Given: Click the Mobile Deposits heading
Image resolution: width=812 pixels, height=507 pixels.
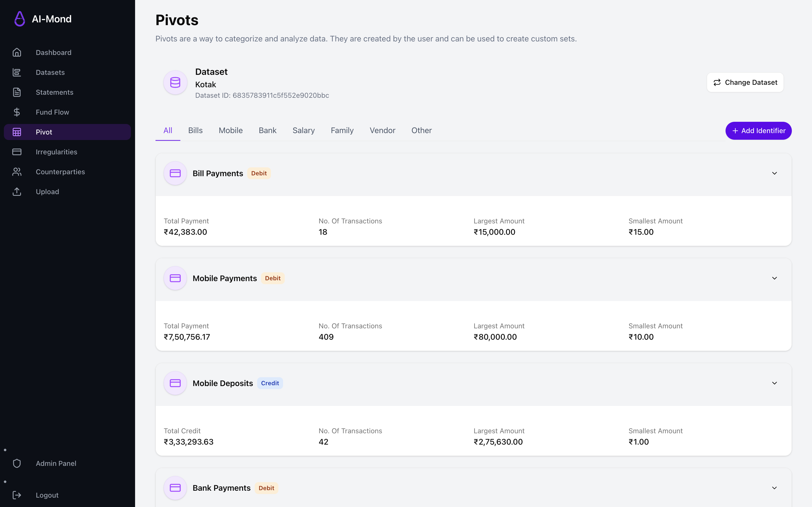Looking at the screenshot, I should 223,383.
